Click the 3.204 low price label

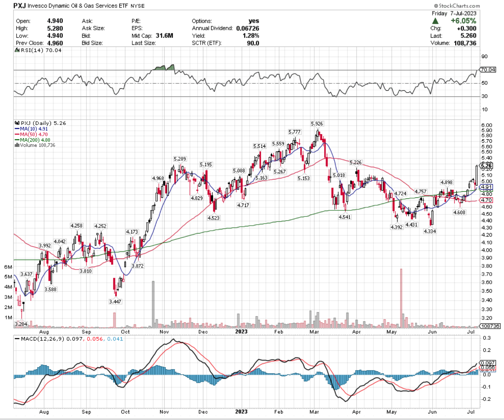point(21,324)
